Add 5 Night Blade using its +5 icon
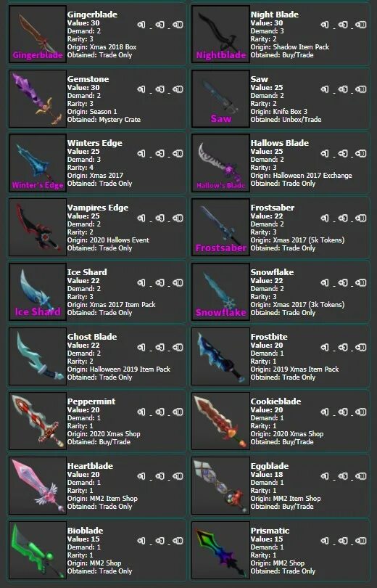The height and width of the screenshot is (588, 377). [342, 25]
